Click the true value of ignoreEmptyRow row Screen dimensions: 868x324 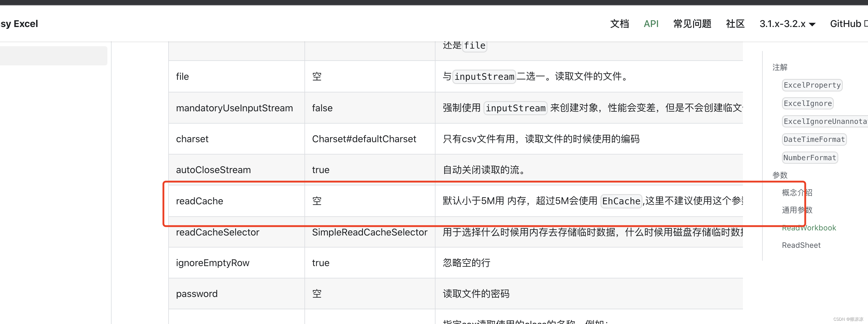[x=320, y=263]
